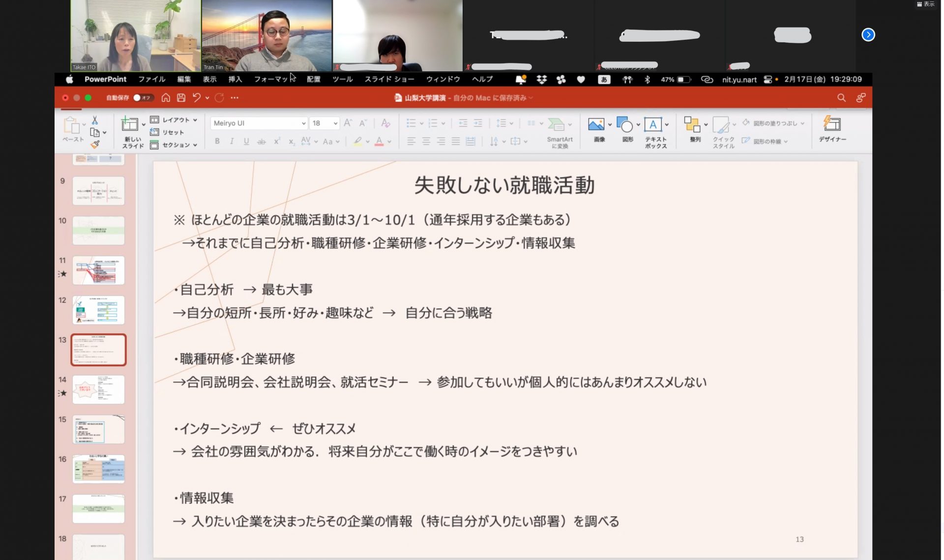Expand the レイアウト layout dropdown
The image size is (944, 560).
(176, 120)
